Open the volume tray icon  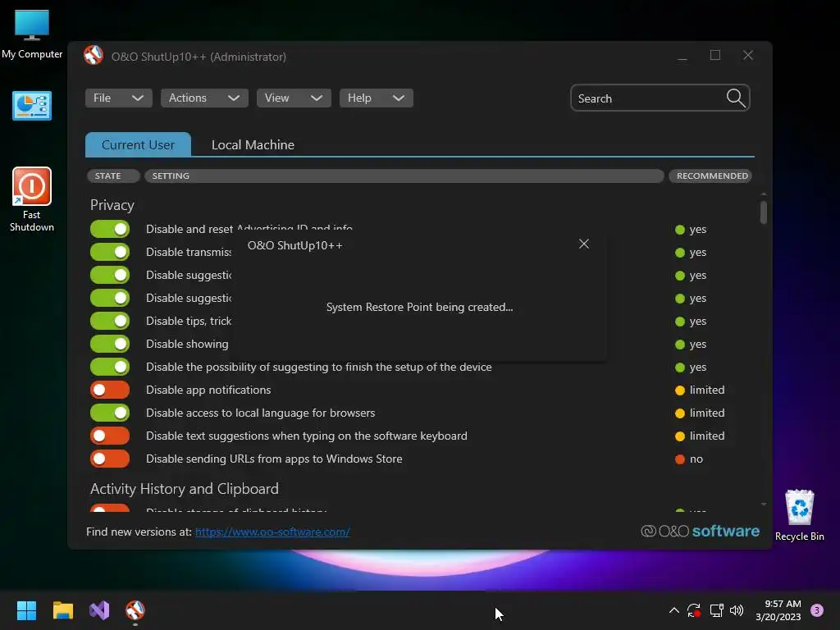(737, 610)
